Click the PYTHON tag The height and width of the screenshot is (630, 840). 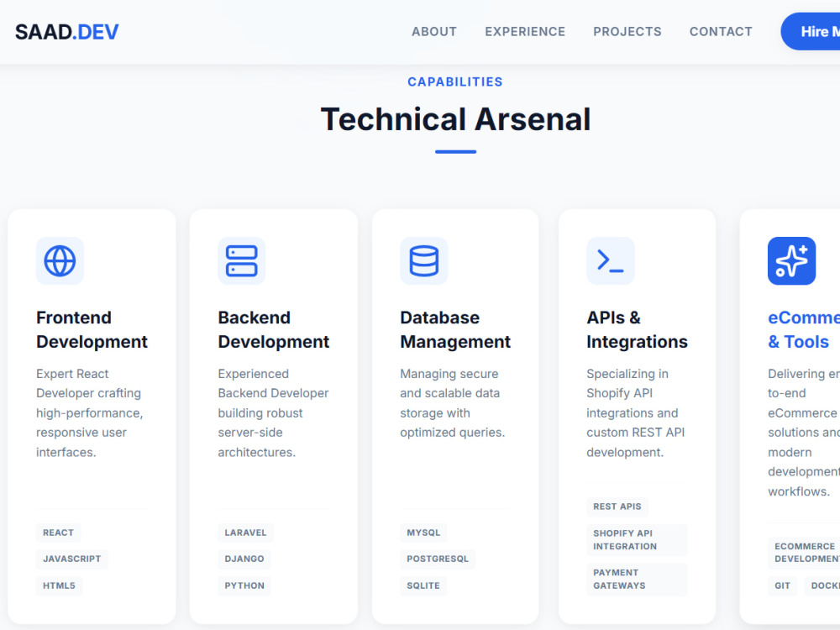point(244,585)
